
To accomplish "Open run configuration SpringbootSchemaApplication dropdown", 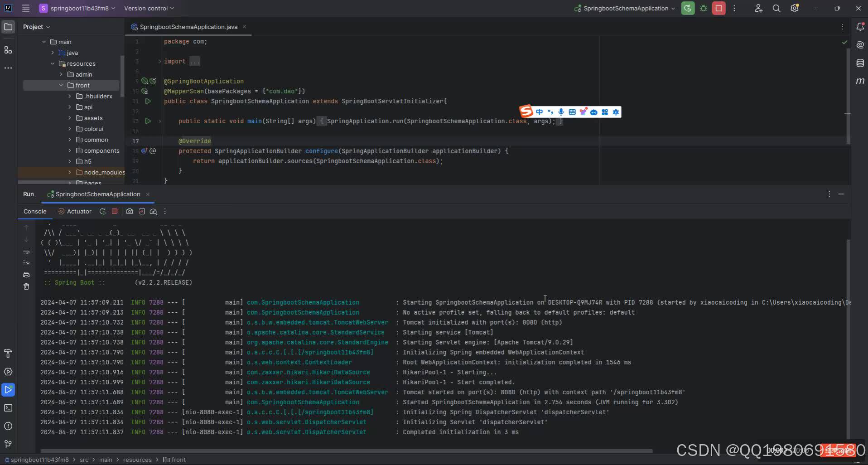I will click(x=625, y=8).
